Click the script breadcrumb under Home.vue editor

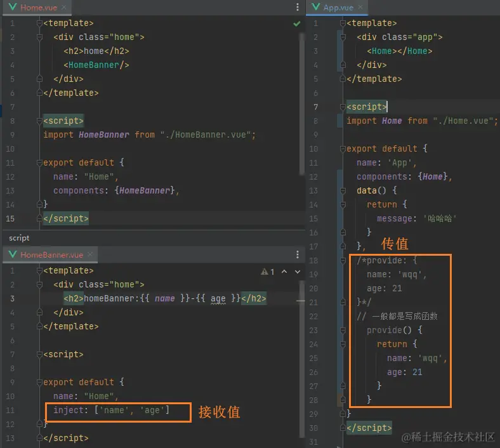[x=19, y=238]
